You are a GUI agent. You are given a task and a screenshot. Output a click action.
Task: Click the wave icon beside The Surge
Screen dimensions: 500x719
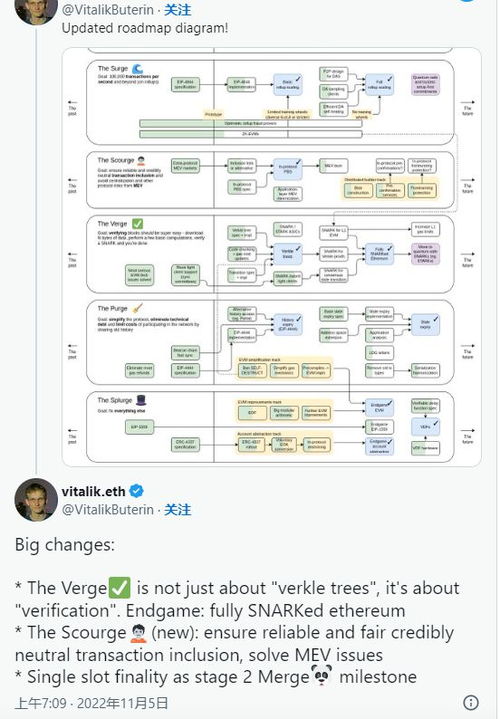pyautogui.click(x=138, y=69)
